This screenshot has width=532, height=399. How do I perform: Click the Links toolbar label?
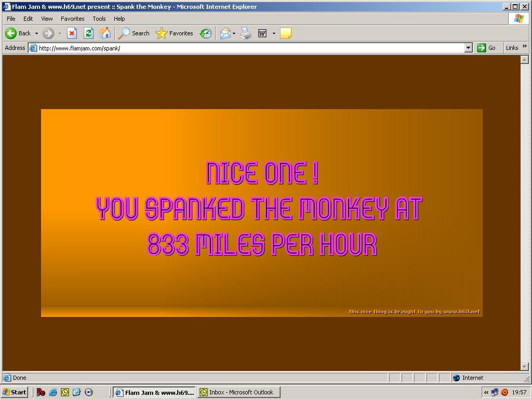click(x=512, y=48)
